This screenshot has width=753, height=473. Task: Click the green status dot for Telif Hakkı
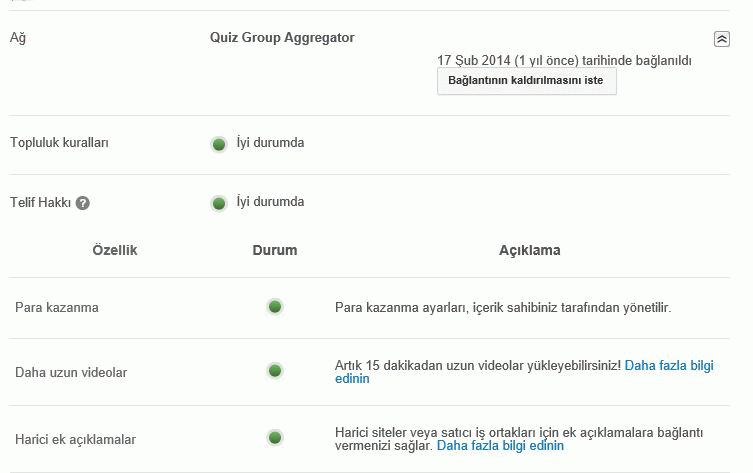[219, 203]
